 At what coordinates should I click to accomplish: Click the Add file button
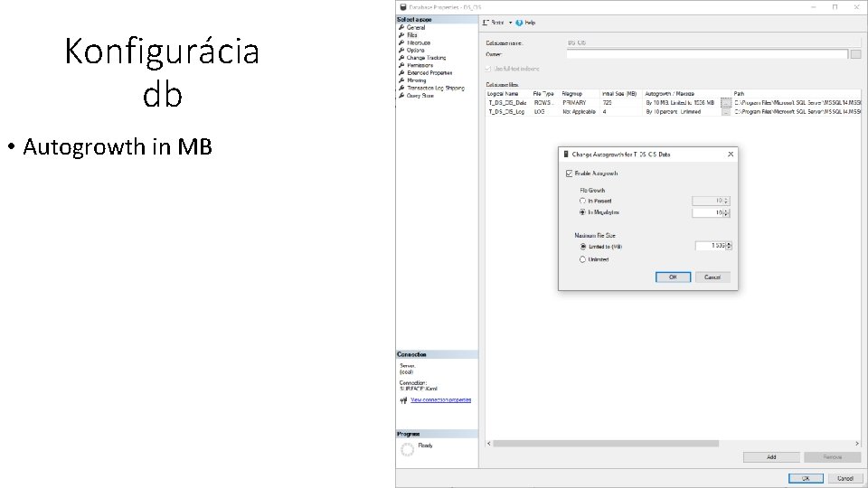771,457
